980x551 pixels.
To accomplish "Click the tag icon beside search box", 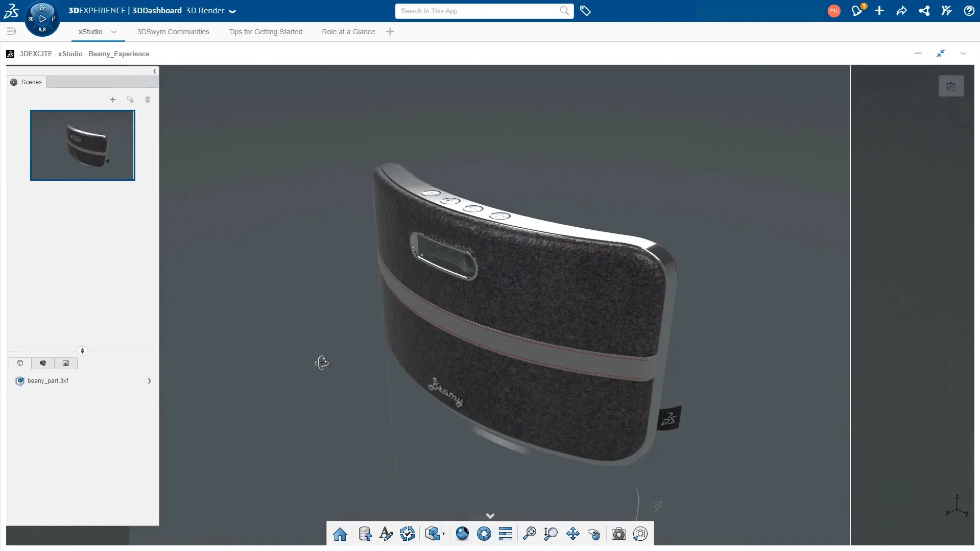I will click(585, 11).
